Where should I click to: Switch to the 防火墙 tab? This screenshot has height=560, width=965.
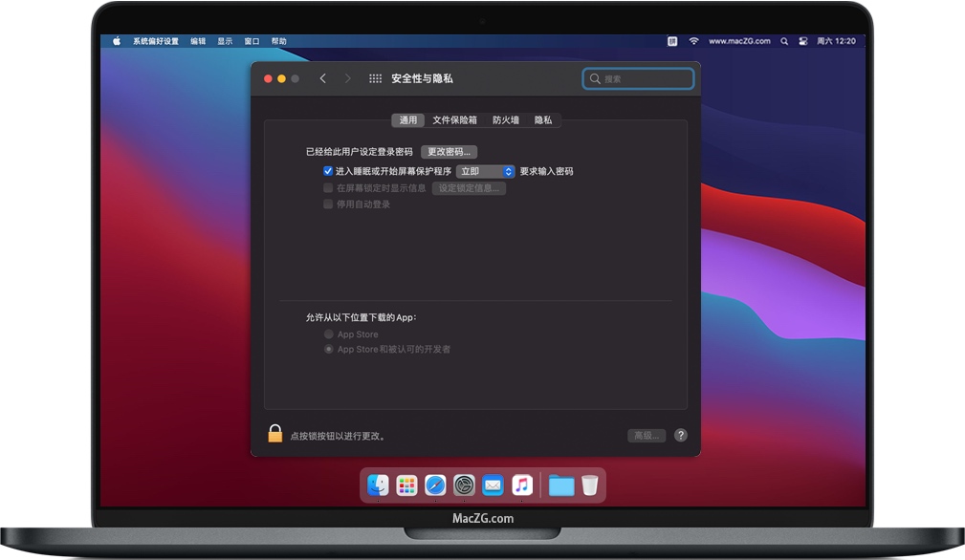[505, 119]
